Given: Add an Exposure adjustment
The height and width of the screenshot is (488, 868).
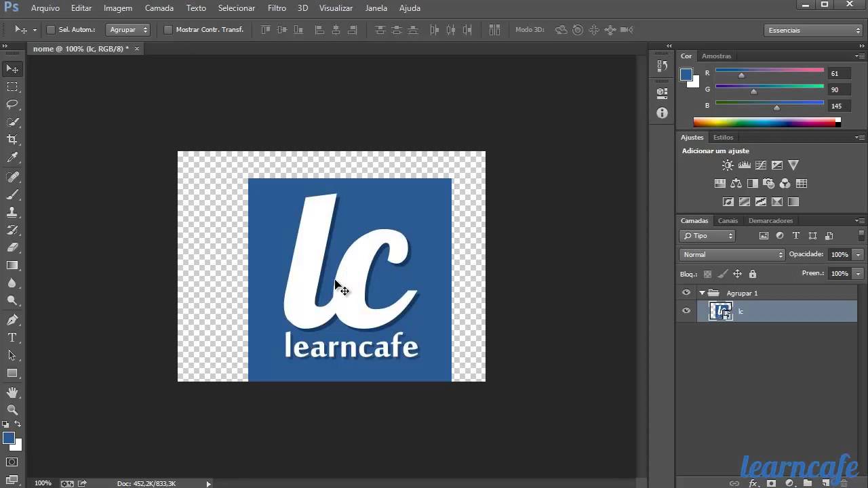Looking at the screenshot, I should click(x=776, y=165).
